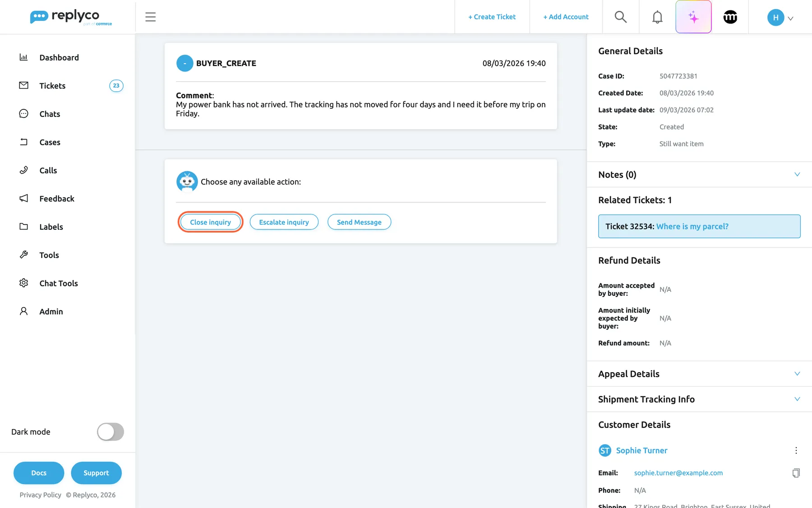812x508 pixels.
Task: Expand Shipment Tracking Info section
Action: point(797,399)
